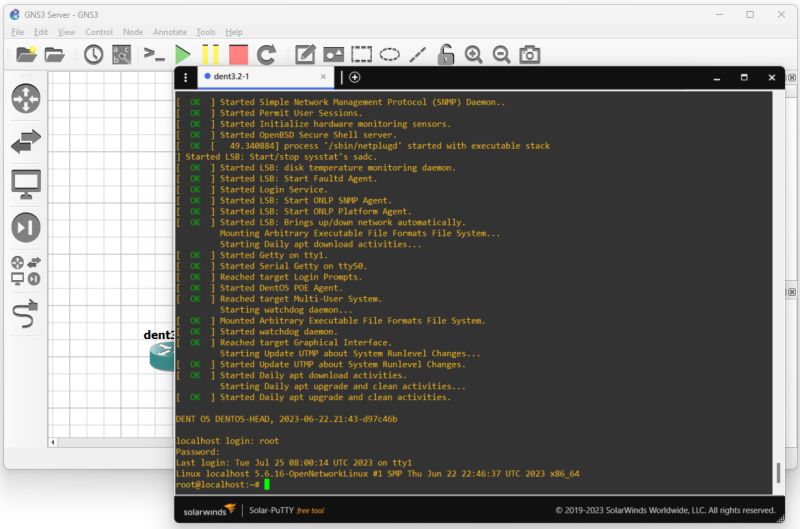
Task: Click the New blank project icon
Action: coord(27,54)
